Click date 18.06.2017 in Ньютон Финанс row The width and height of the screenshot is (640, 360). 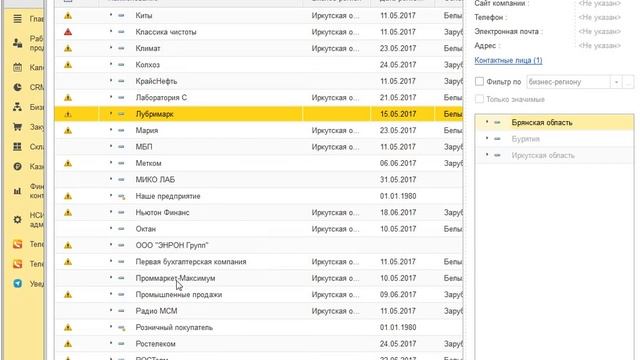[x=398, y=212]
